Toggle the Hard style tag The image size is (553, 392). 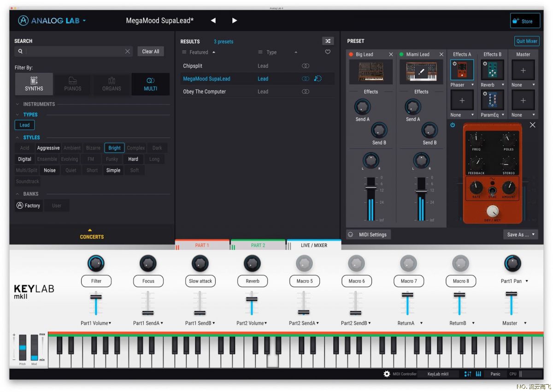click(133, 159)
